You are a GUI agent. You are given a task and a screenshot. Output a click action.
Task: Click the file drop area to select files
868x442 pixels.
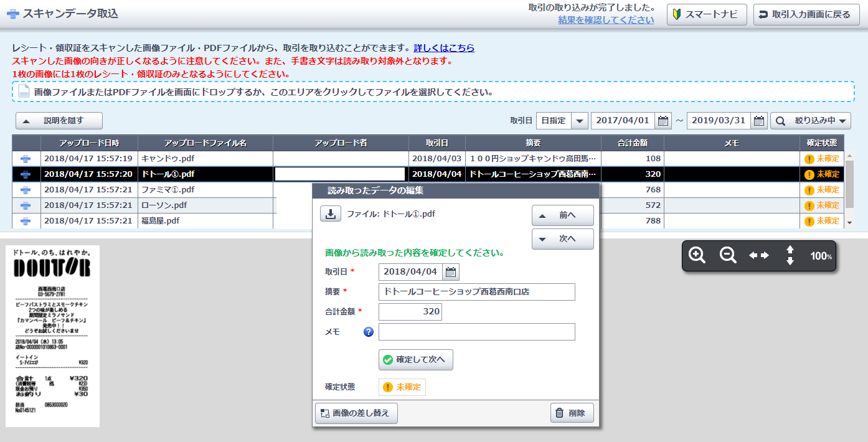point(433,92)
